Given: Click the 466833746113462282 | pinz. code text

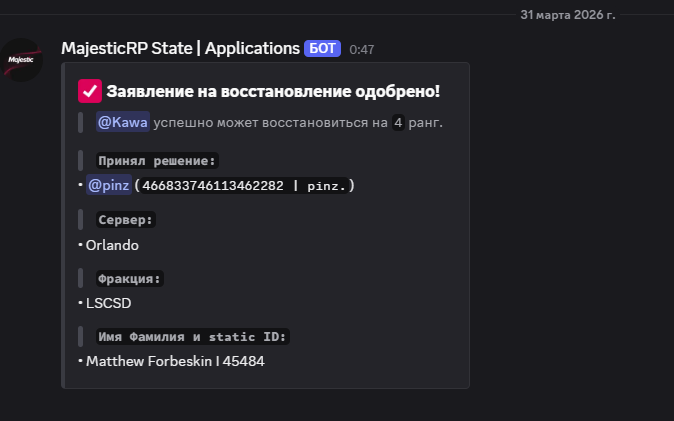Looking at the screenshot, I should pos(247,185).
